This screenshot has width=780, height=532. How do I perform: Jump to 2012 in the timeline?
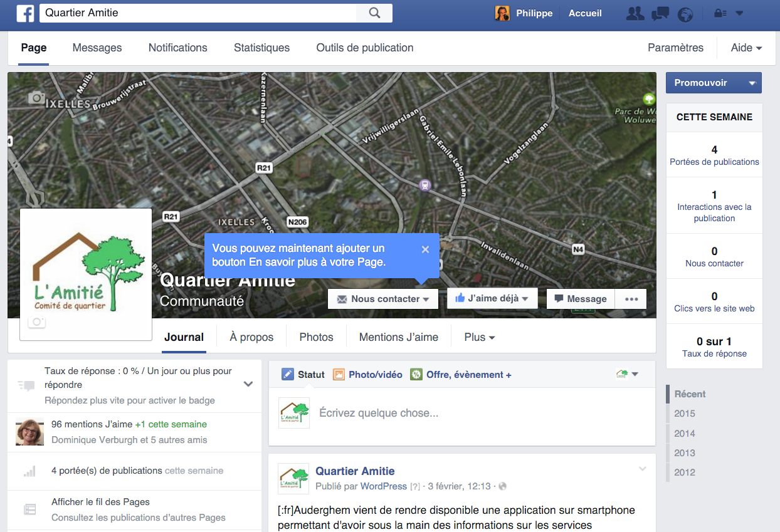tap(685, 472)
